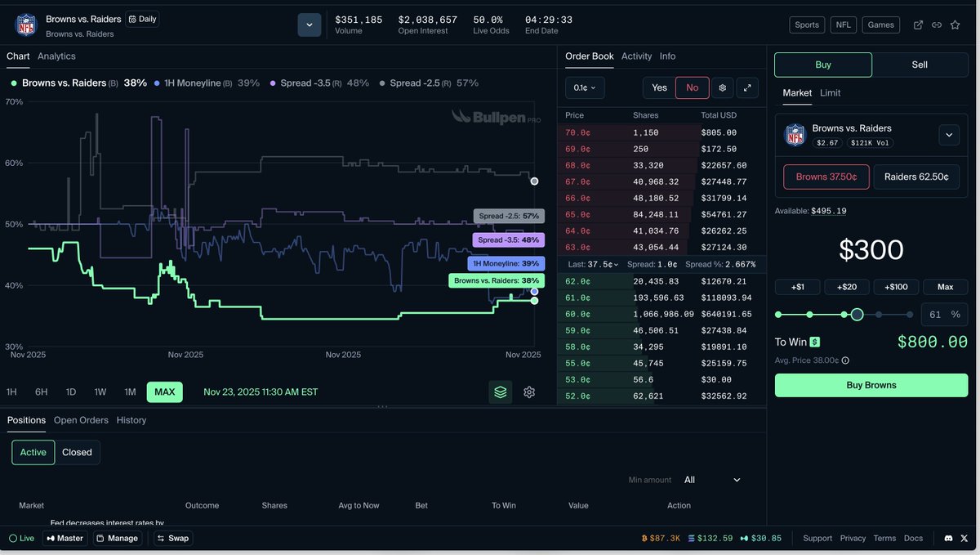Show Active positions
This screenshot has width=980, height=555.
pos(33,452)
